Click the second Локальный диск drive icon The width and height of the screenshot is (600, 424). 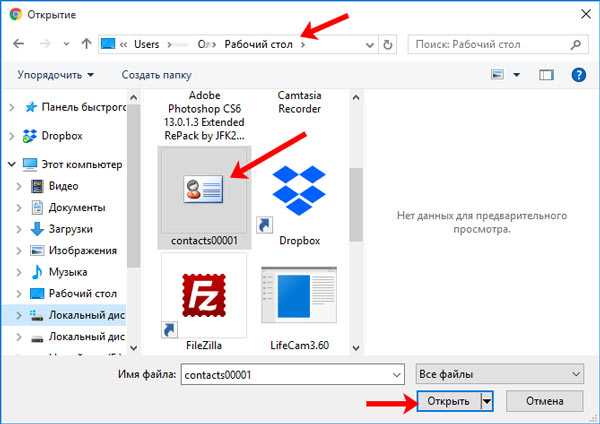tap(37, 338)
